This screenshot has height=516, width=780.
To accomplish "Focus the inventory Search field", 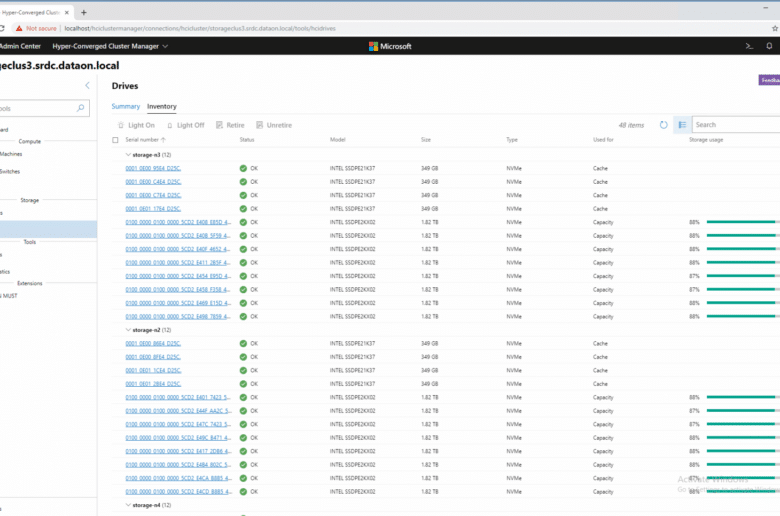I will (736, 125).
